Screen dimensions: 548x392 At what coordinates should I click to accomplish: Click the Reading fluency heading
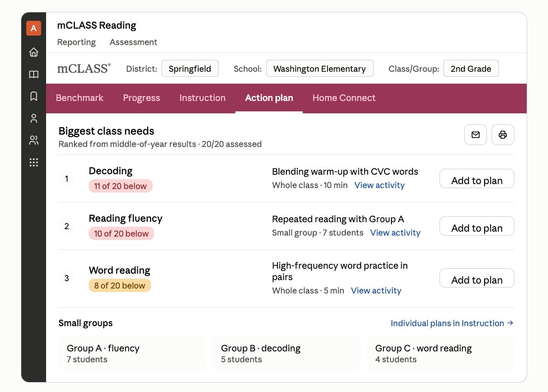(x=125, y=218)
